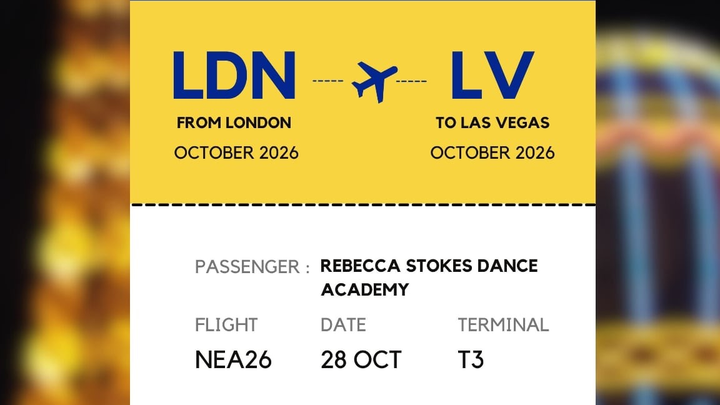Select the FROM LONDON text
The width and height of the screenshot is (720, 405).
(234, 123)
